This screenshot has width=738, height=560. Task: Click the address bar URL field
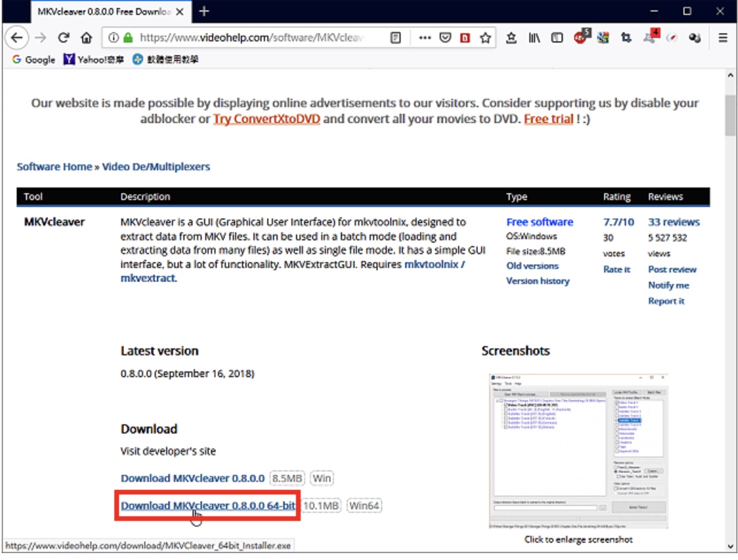[x=252, y=38]
